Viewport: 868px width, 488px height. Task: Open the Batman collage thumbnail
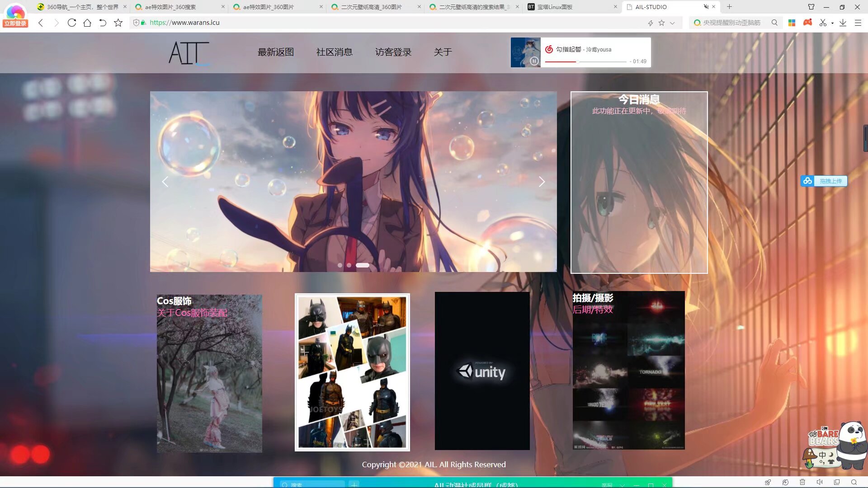(x=352, y=372)
